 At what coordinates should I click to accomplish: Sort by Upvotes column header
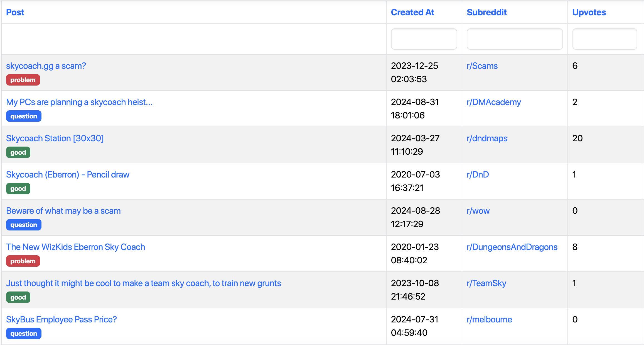click(589, 12)
